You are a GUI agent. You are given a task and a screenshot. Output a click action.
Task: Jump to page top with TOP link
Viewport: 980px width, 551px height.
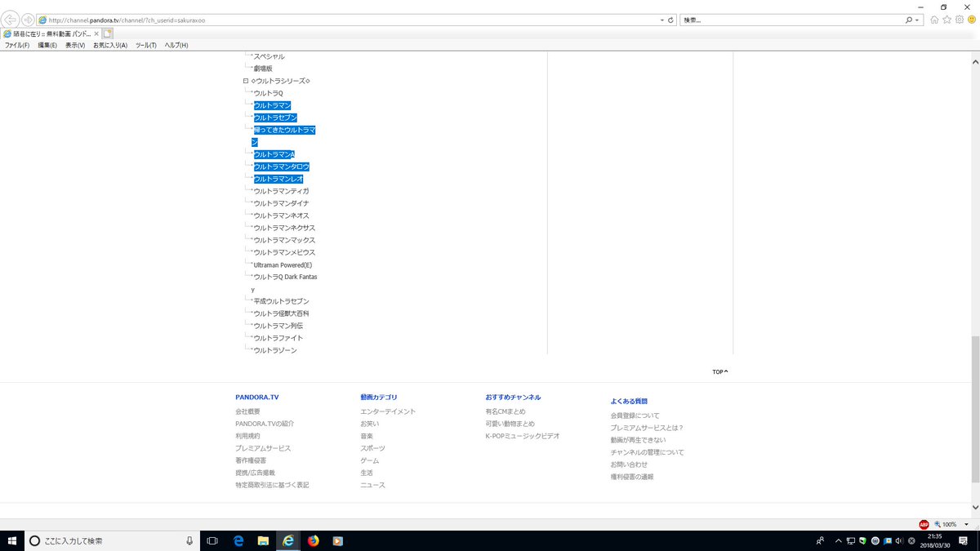pyautogui.click(x=719, y=371)
